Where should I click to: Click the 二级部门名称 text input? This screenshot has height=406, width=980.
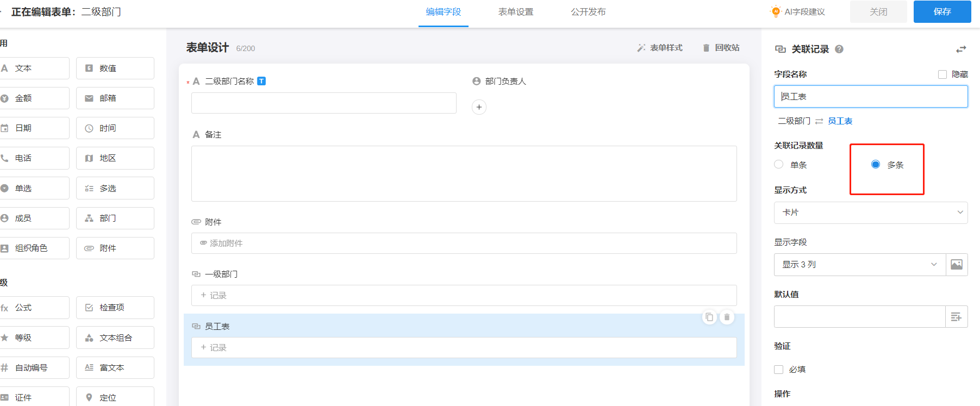click(x=323, y=103)
